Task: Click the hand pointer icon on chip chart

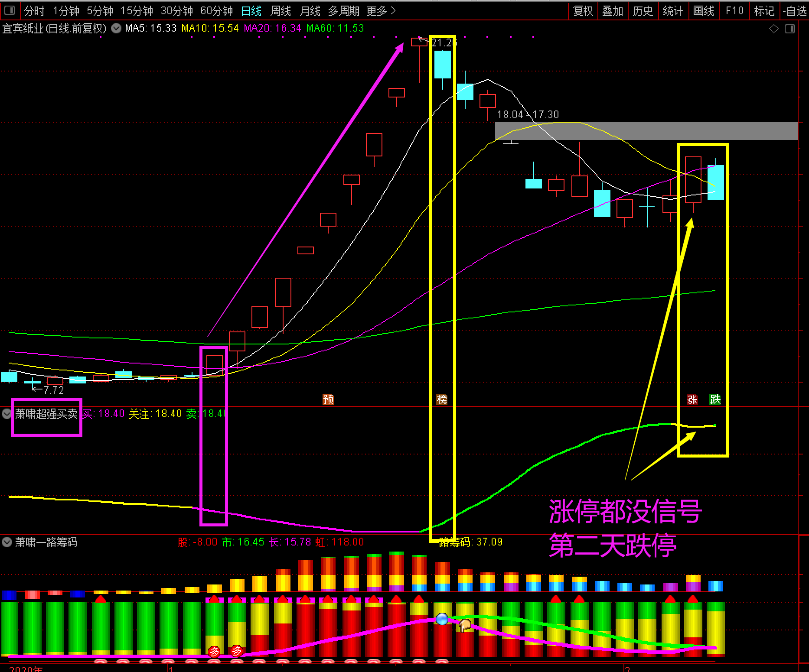Action: 464,625
